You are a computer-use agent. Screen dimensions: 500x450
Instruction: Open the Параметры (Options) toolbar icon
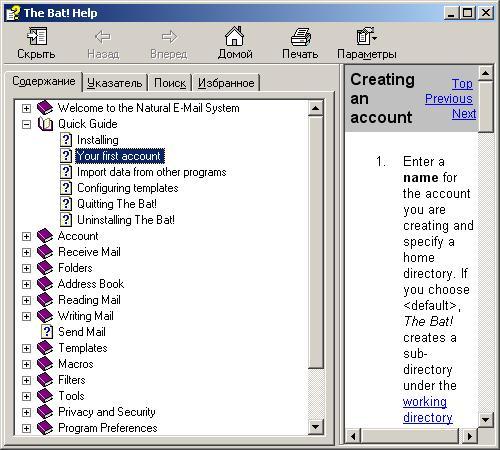(366, 36)
